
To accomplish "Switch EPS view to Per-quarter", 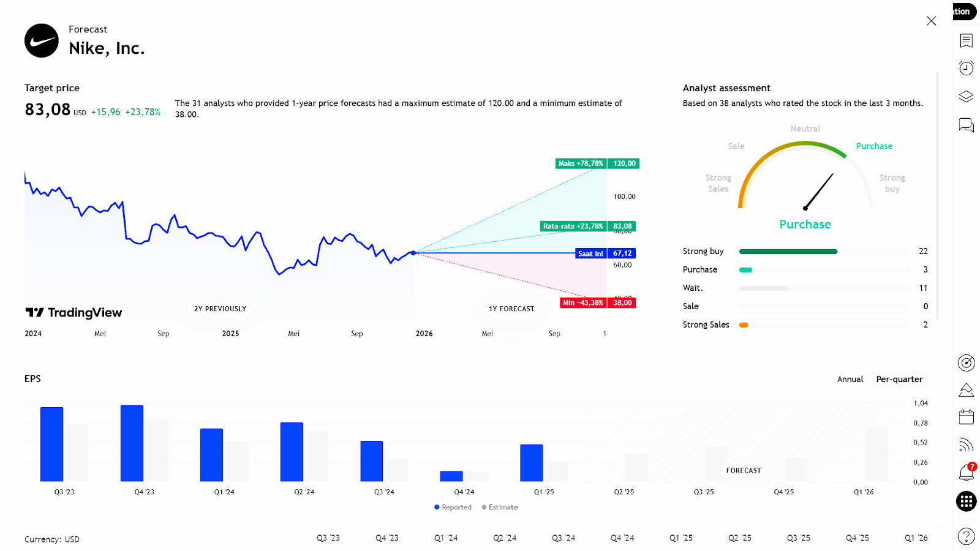I will pyautogui.click(x=899, y=380).
